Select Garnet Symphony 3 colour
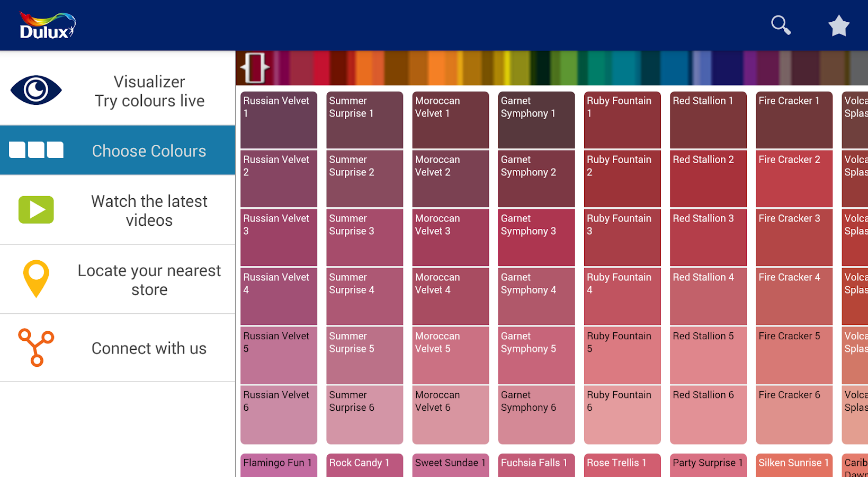This screenshot has height=477, width=868. 536,237
